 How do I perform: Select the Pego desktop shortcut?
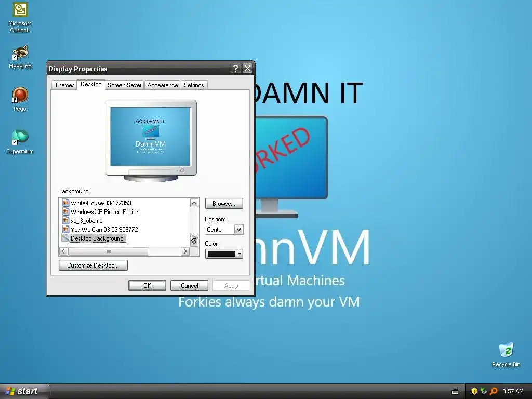(x=20, y=99)
